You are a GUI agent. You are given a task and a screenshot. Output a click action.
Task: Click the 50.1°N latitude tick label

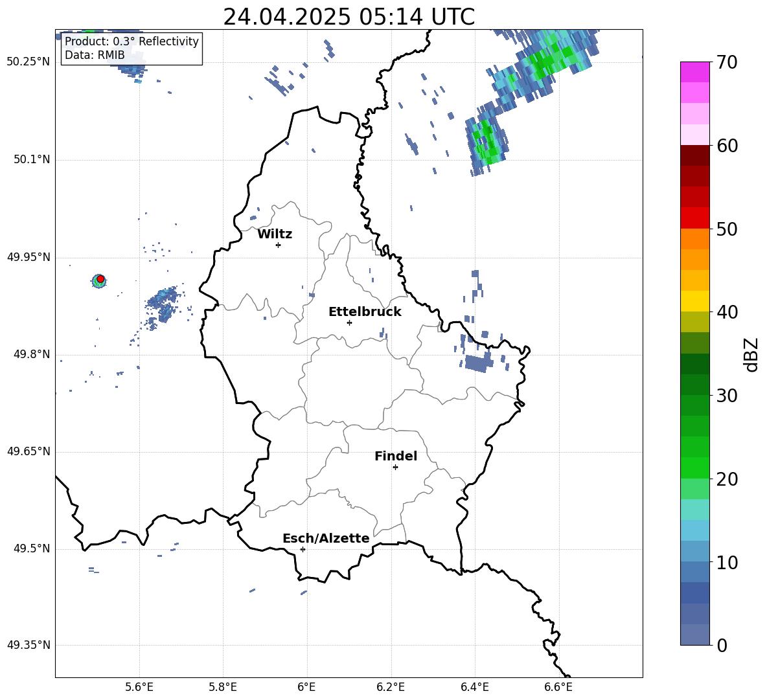(32, 159)
